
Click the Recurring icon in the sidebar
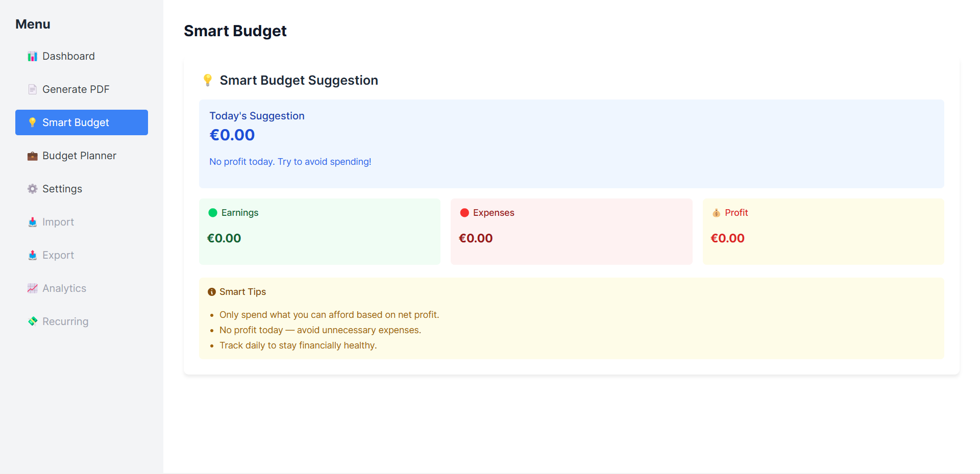click(x=32, y=321)
